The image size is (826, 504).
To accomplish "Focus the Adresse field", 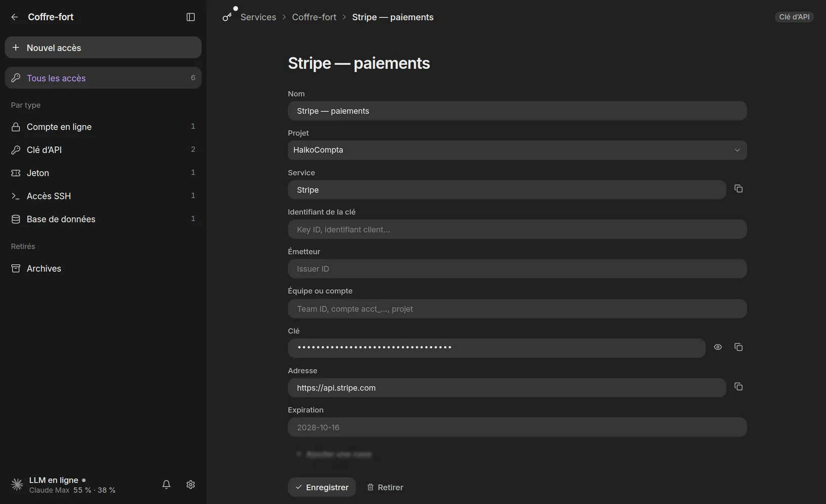I will click(507, 388).
